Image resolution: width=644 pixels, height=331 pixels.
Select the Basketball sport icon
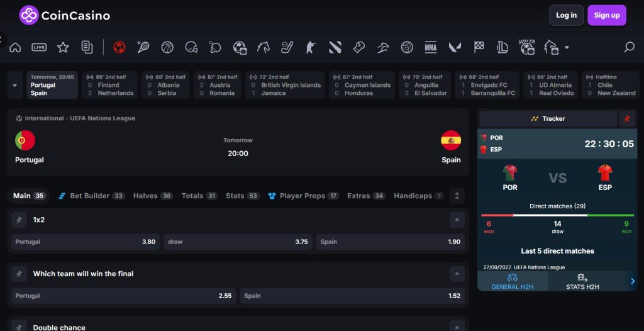(167, 47)
